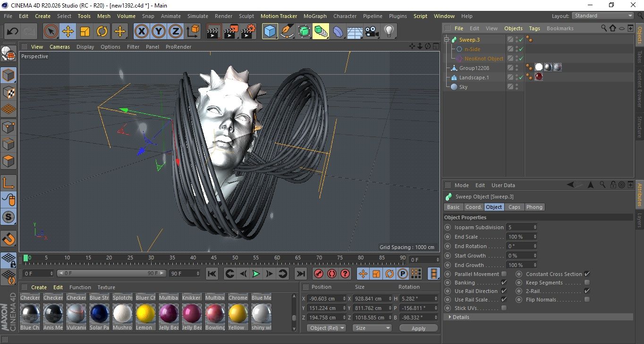
Task: Toggle the Snap magnet icon
Action: coord(9,239)
